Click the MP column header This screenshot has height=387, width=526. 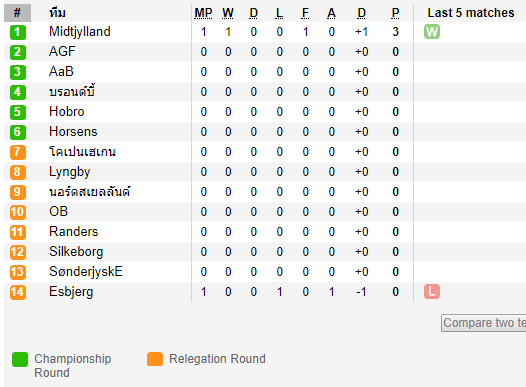point(203,13)
